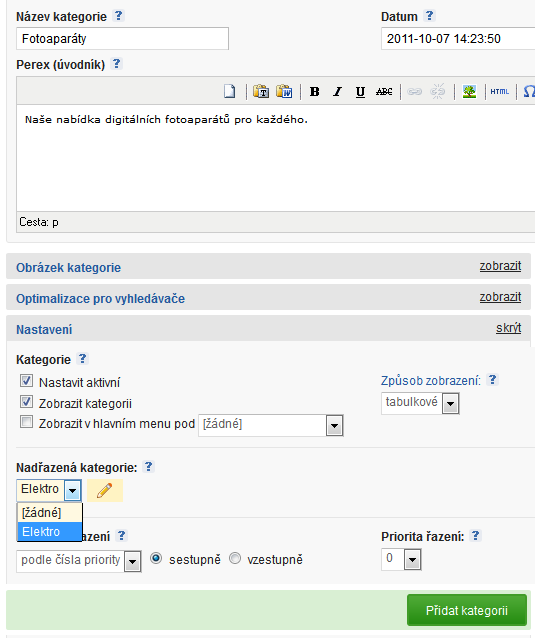
Task: Apply strikethrough using the ABC icon
Action: [384, 92]
